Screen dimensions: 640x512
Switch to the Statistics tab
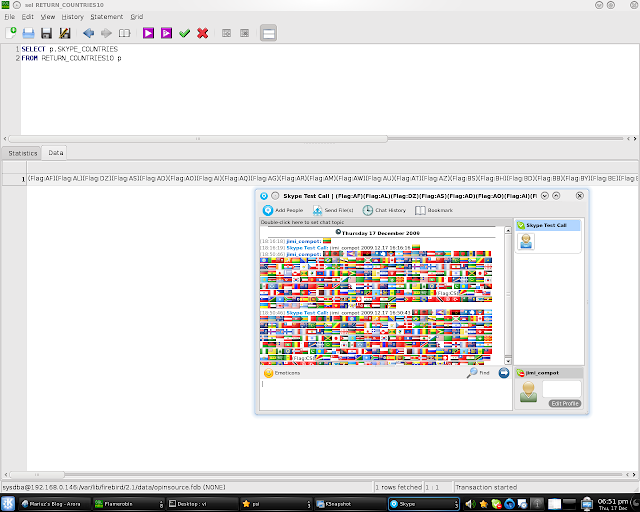(22, 153)
